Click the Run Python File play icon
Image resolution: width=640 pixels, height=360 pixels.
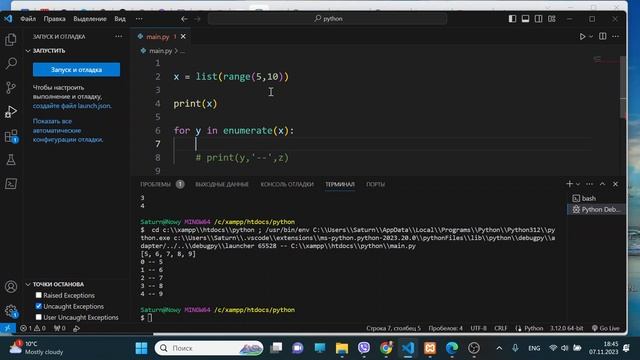point(582,36)
